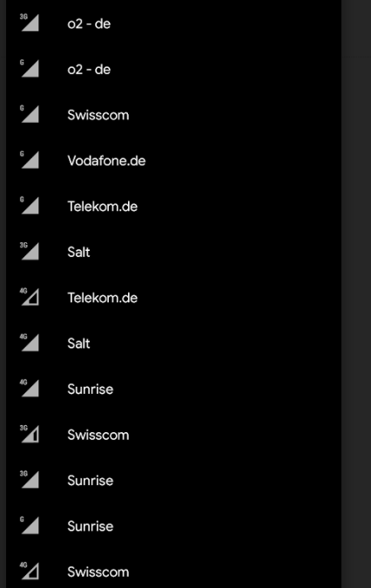
Task: Click the 4G signal icon next to Sunrise
Action: [30, 389]
